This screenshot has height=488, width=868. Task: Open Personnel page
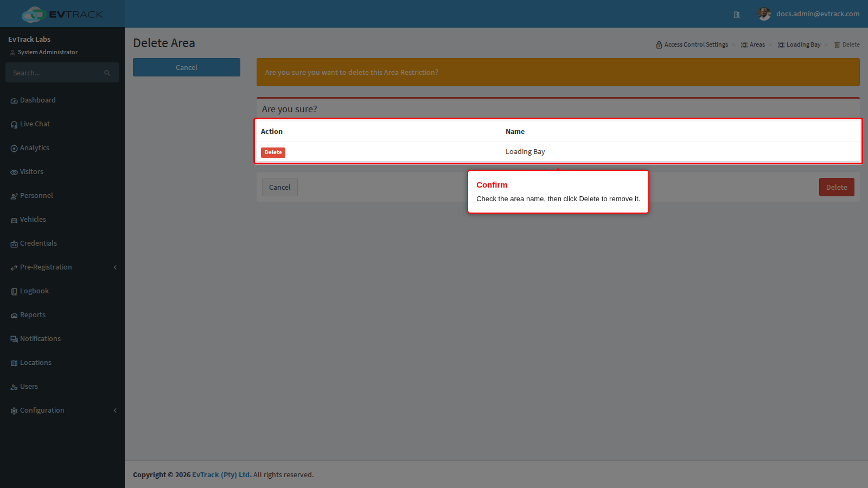coord(36,196)
